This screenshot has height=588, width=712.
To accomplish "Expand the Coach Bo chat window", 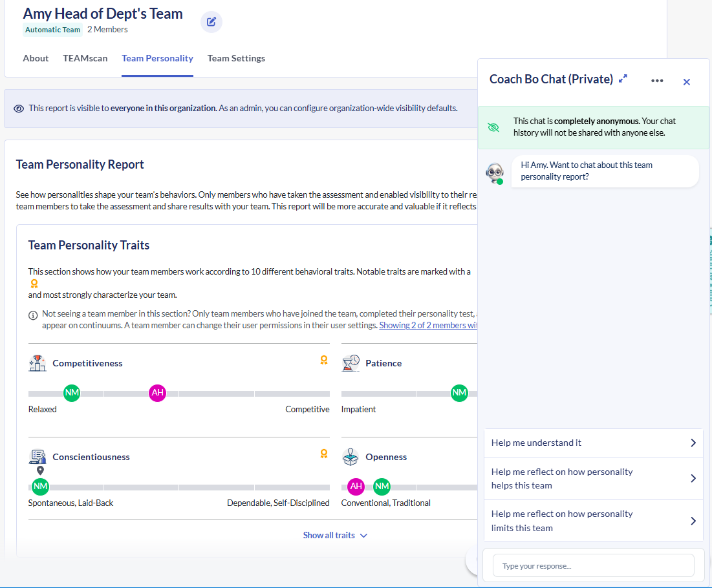I will tap(623, 79).
